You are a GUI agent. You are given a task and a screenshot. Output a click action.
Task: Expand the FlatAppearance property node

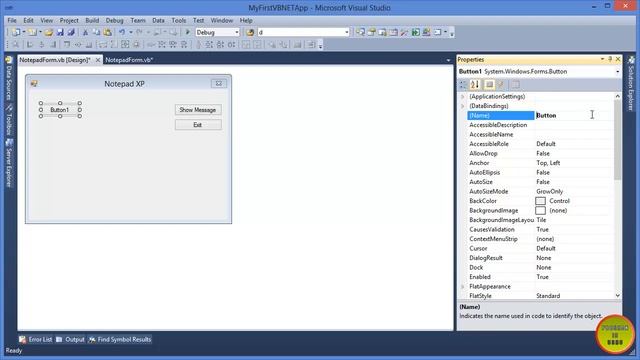(x=463, y=287)
